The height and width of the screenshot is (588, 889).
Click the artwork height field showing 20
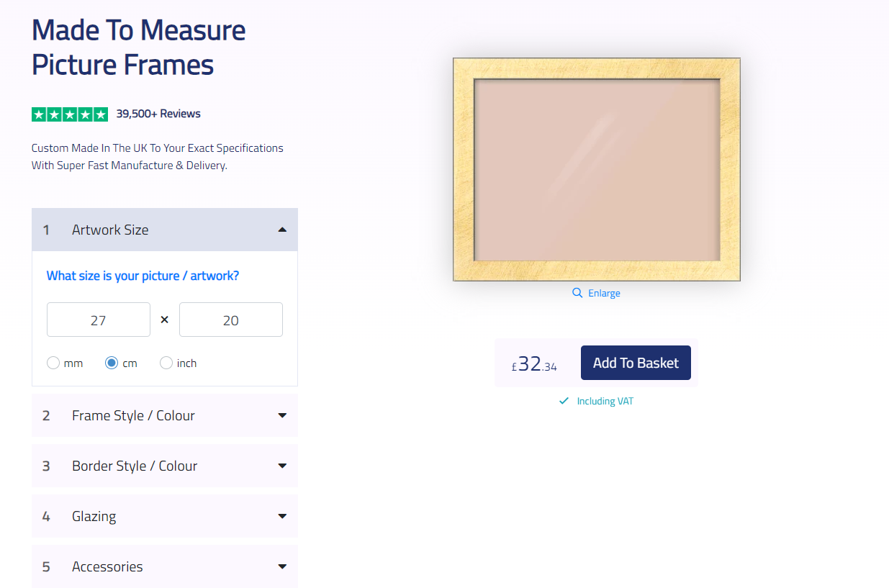(231, 320)
